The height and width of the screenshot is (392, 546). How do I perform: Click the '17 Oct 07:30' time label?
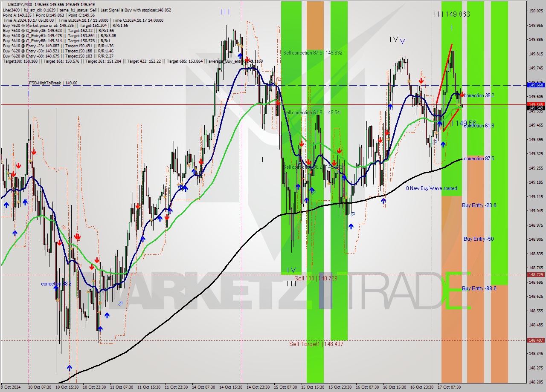[449, 387]
